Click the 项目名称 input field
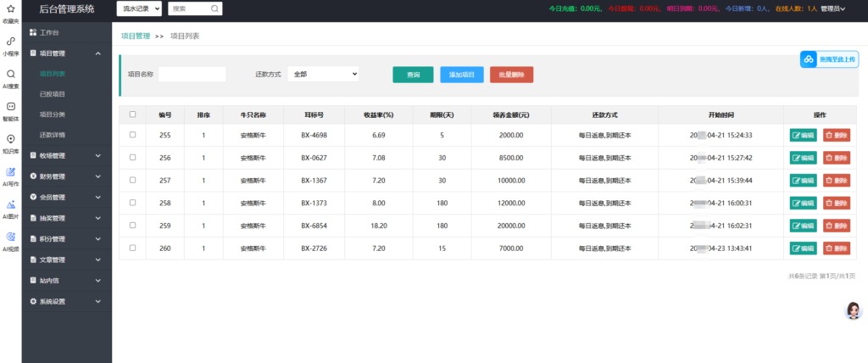The width and height of the screenshot is (868, 363). (192, 75)
